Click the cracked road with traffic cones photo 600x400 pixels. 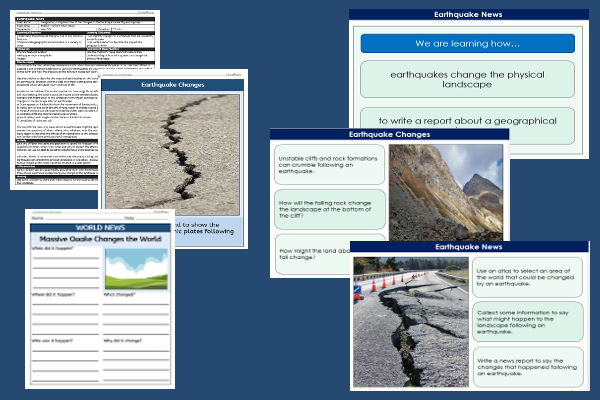point(411,322)
